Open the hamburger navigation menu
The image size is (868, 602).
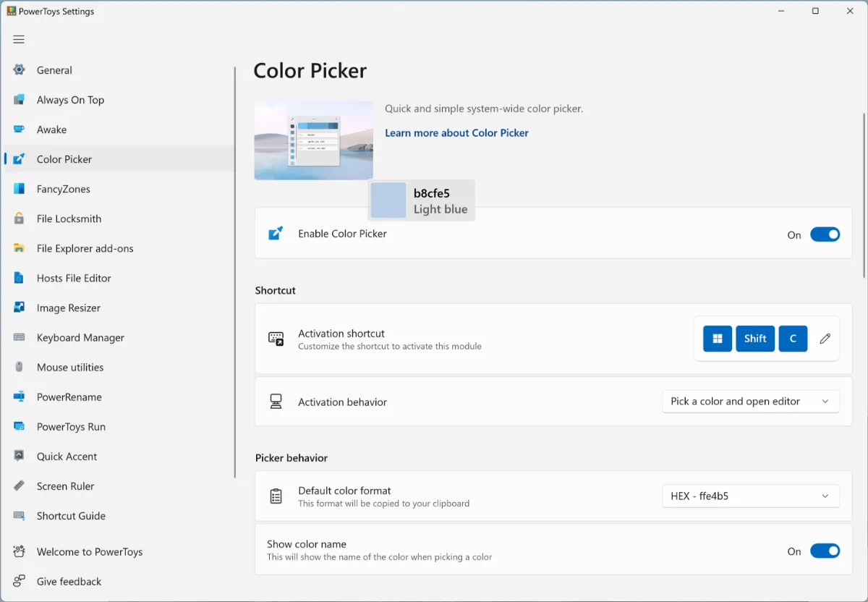(19, 40)
